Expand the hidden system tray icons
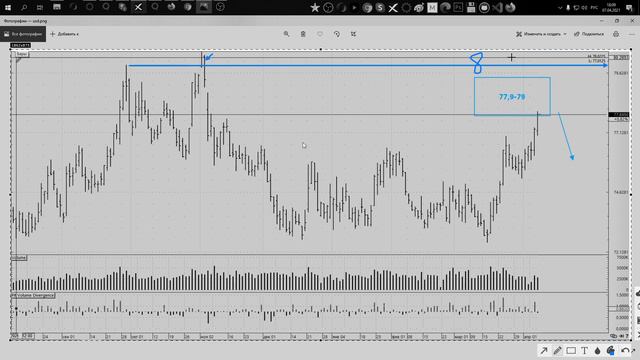Screen dimensions: 640x360 tap(560, 8)
